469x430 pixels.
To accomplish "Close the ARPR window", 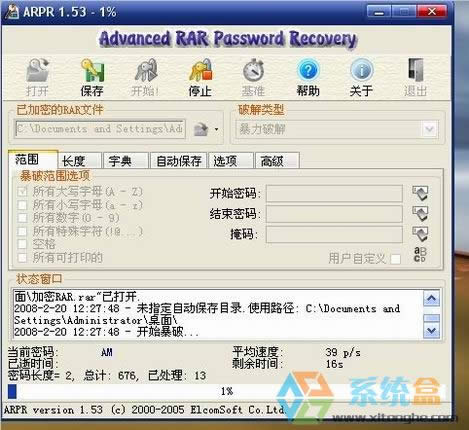I will point(432,12).
